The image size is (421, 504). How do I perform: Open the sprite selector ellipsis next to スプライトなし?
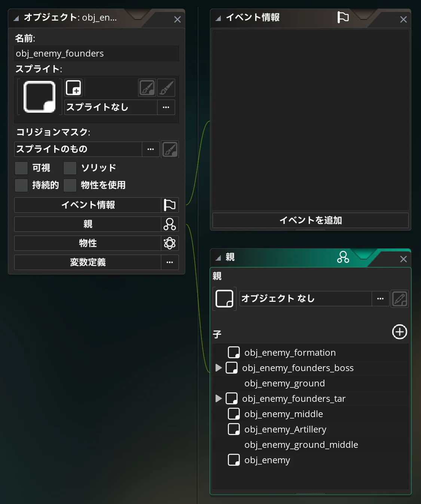pos(166,107)
